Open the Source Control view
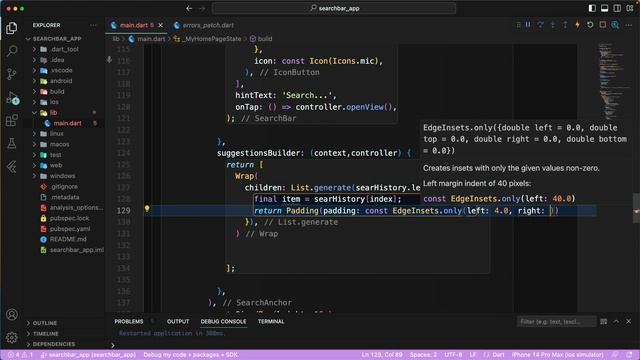 (11, 74)
